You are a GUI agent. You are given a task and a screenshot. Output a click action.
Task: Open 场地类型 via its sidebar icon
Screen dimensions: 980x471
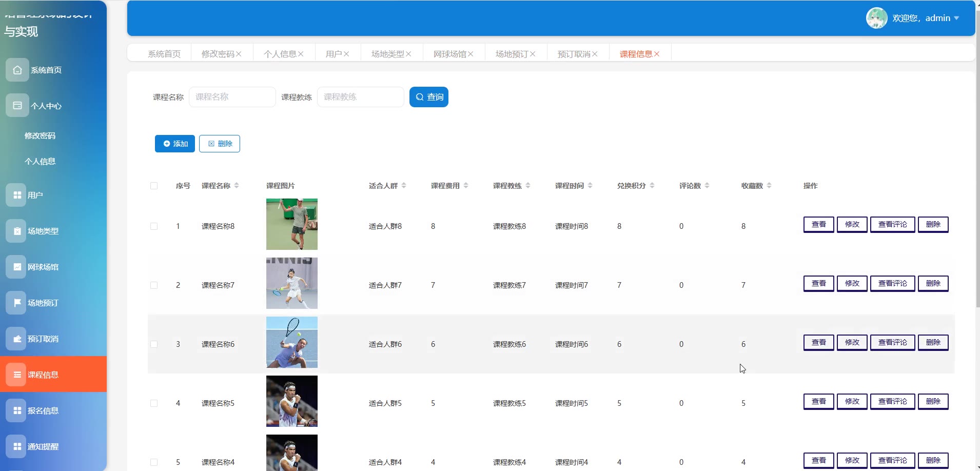tap(16, 231)
